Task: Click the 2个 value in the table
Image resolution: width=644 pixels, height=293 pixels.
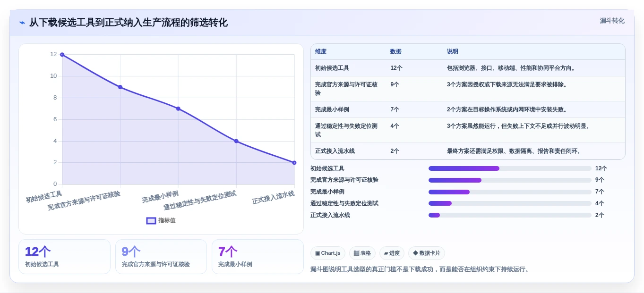Action: tap(395, 151)
